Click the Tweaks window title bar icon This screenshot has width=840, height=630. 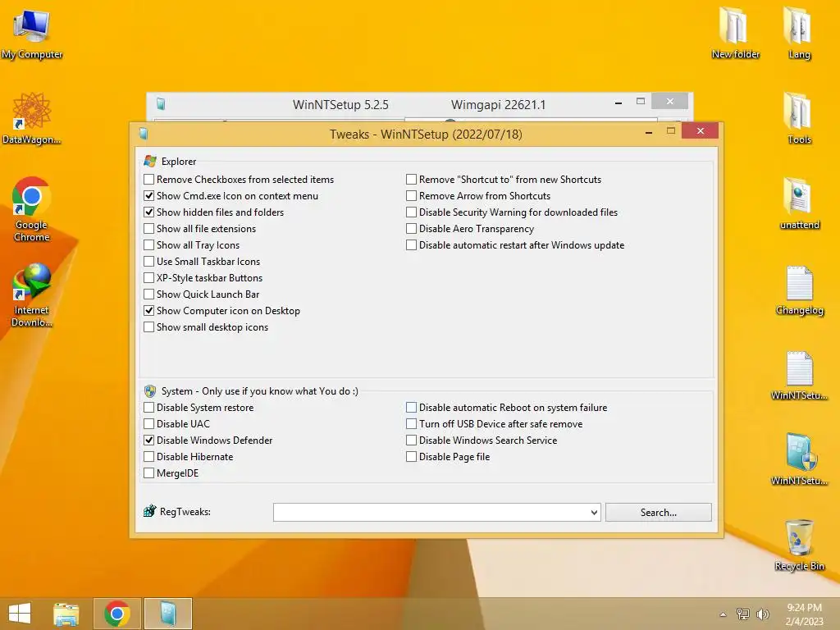tap(143, 134)
